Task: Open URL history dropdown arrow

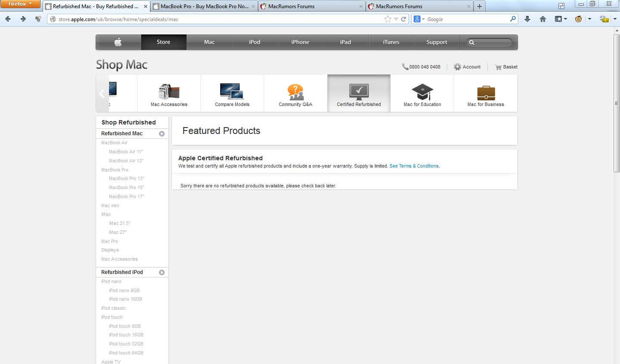Action: coord(396,19)
